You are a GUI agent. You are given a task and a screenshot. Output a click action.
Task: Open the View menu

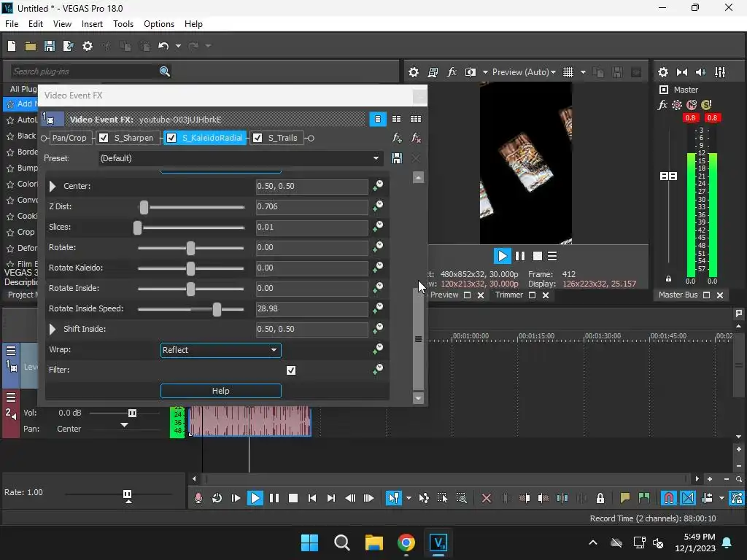(63, 24)
